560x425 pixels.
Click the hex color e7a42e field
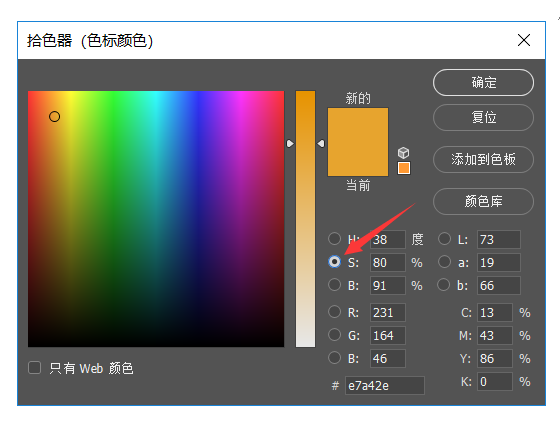point(385,385)
